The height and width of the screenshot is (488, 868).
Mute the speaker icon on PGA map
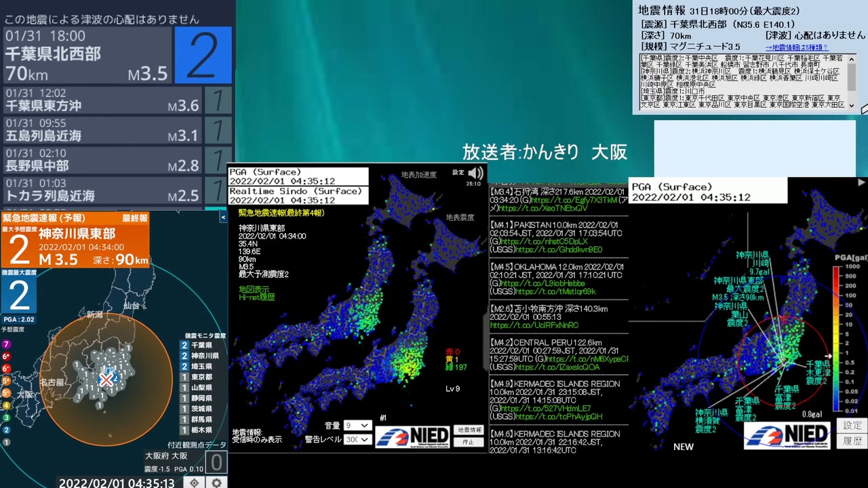[475, 173]
